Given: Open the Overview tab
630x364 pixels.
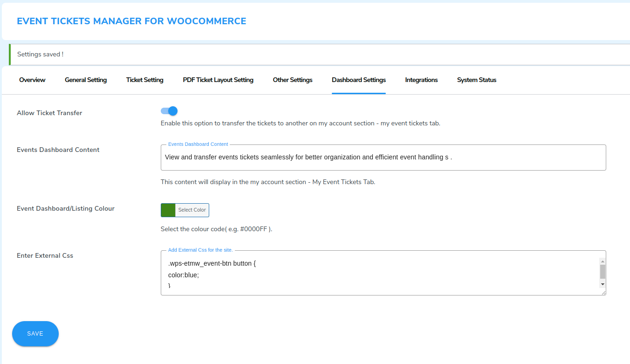Looking at the screenshot, I should point(32,80).
